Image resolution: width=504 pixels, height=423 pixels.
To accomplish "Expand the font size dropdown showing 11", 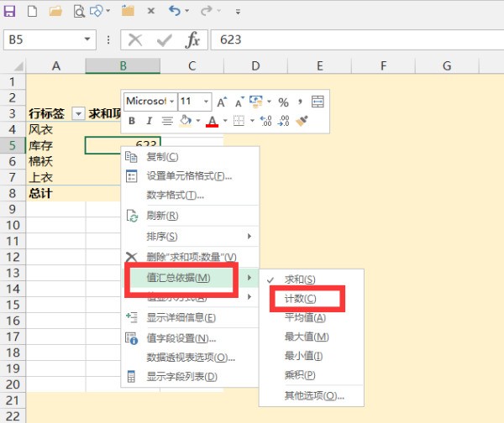I will 207,102.
